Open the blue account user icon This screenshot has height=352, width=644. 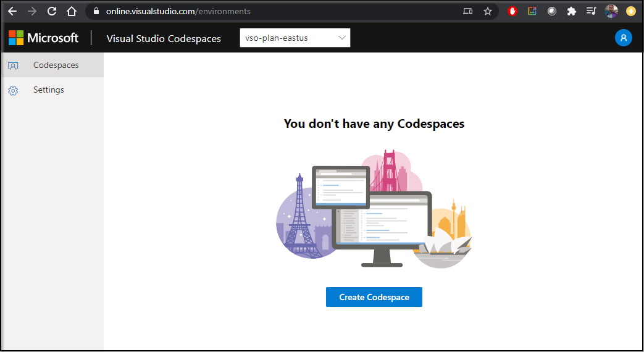click(x=623, y=38)
